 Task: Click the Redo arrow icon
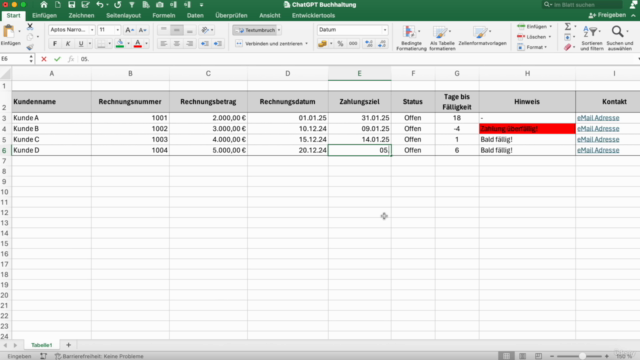(118, 5)
